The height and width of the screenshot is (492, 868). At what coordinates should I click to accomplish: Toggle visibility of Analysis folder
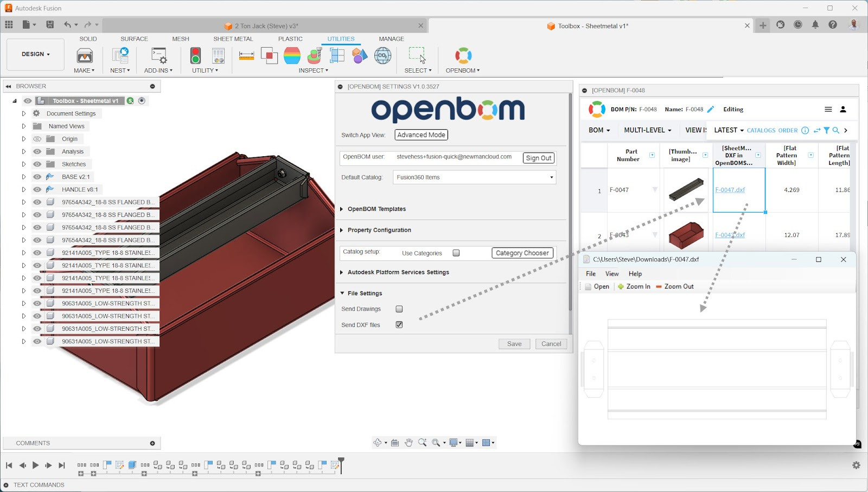pyautogui.click(x=37, y=151)
